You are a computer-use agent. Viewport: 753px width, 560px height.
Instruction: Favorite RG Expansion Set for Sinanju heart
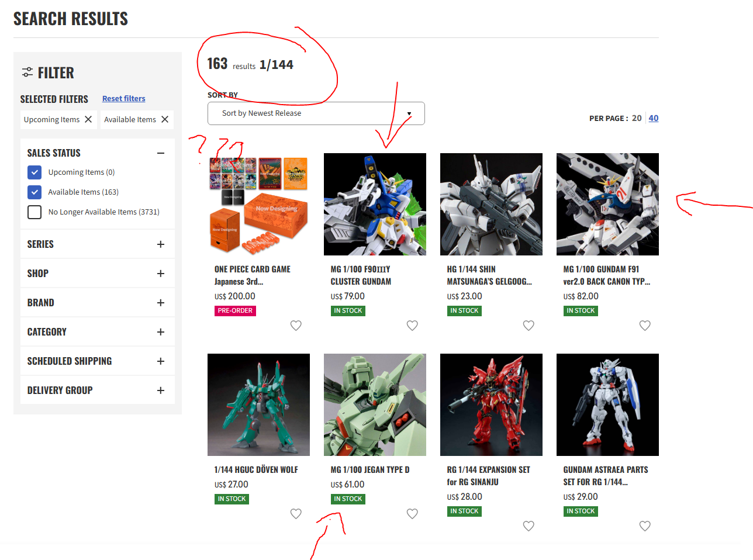click(529, 526)
